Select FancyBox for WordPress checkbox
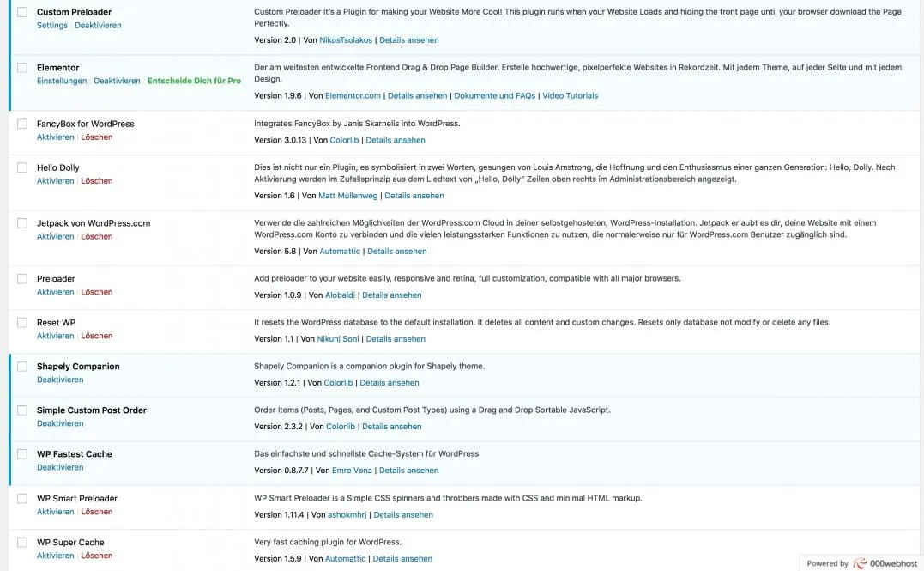 tap(22, 124)
